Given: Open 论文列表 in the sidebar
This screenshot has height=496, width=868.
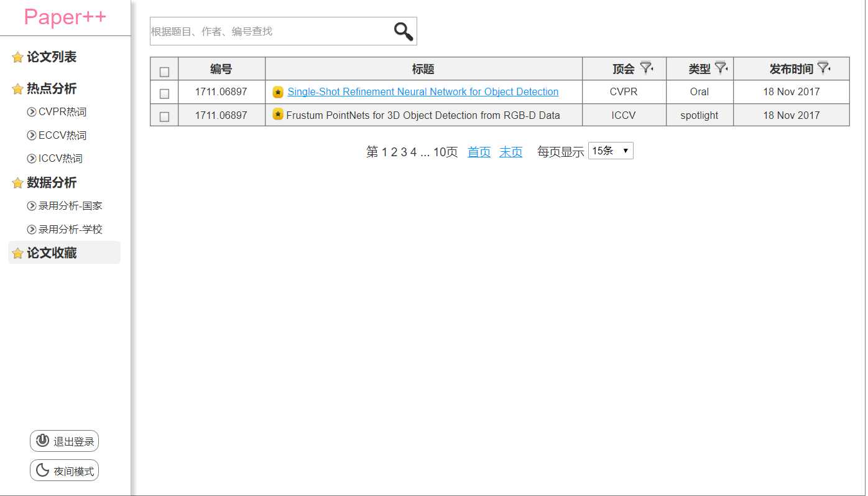Looking at the screenshot, I should tap(52, 57).
